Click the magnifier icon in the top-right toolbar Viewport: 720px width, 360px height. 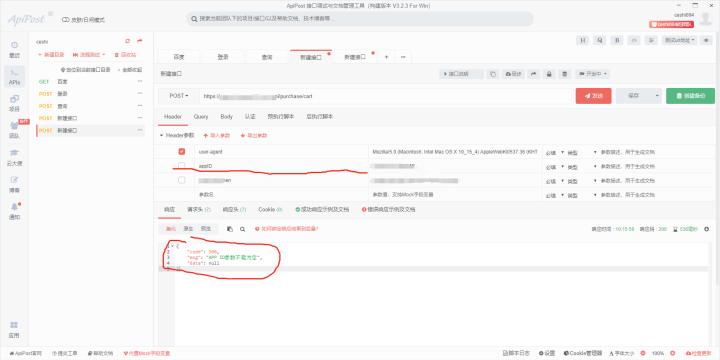[600, 40]
